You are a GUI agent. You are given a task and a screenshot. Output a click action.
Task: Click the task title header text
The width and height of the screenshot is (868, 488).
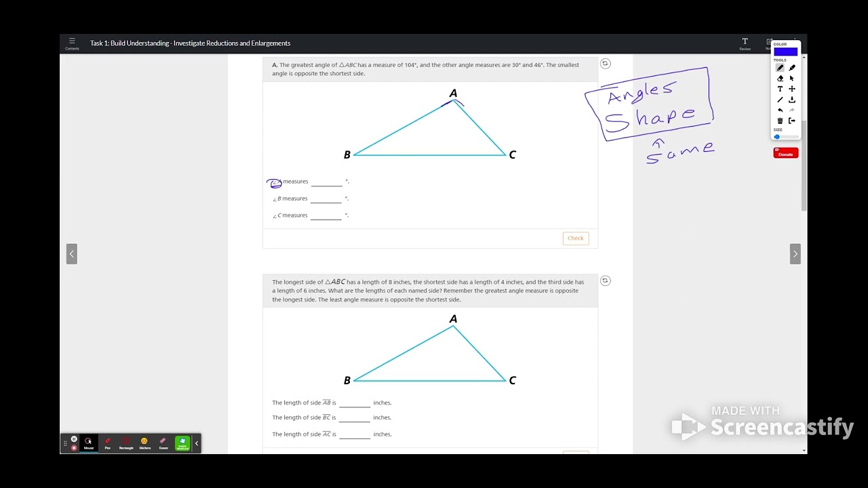tap(191, 43)
